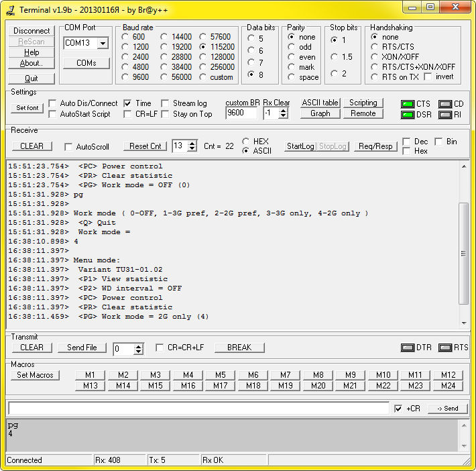This screenshot has width=476, height=471.
Task: Open the COM Port dropdown list
Action: tap(103, 44)
